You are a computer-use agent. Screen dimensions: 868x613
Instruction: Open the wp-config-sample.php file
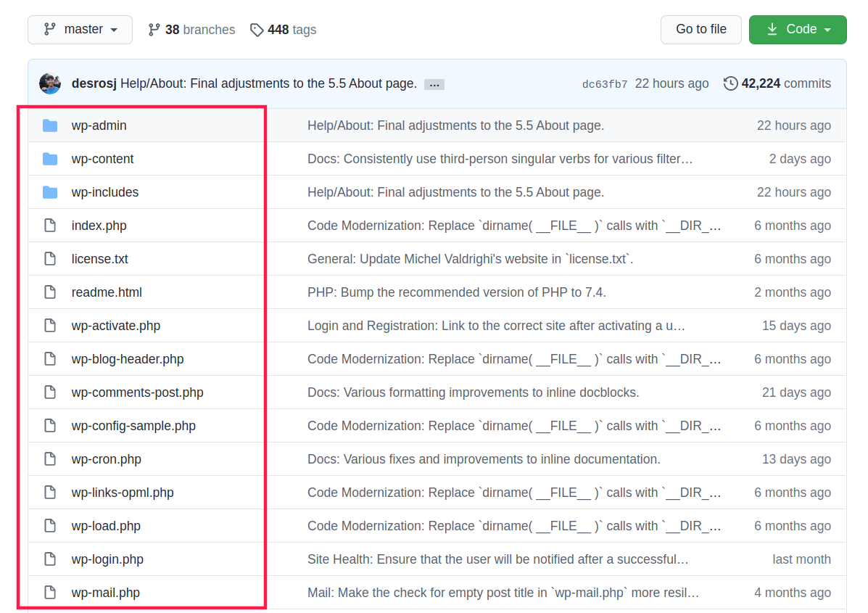[133, 425]
